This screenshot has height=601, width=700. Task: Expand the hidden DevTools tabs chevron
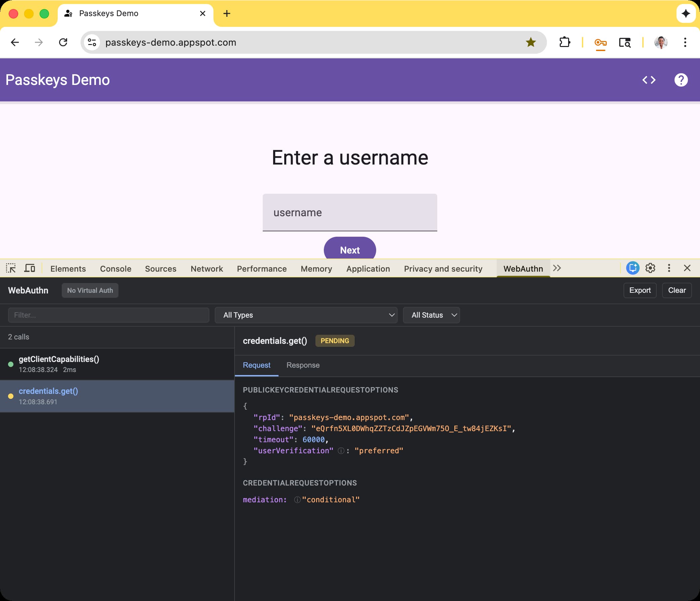pos(557,268)
